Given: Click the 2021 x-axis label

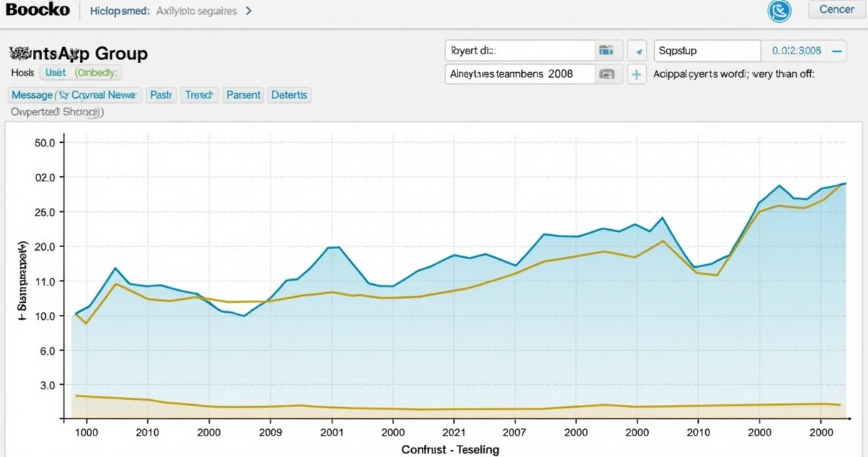Looking at the screenshot, I should (454, 432).
